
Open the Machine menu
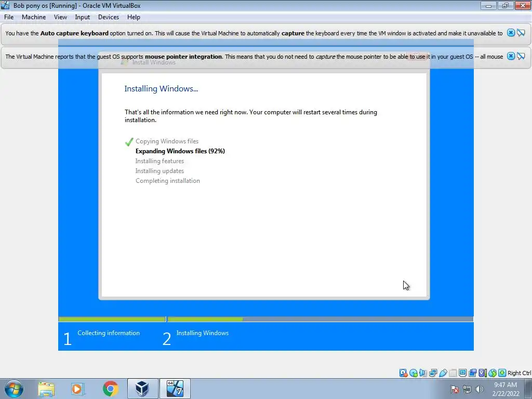(34, 17)
